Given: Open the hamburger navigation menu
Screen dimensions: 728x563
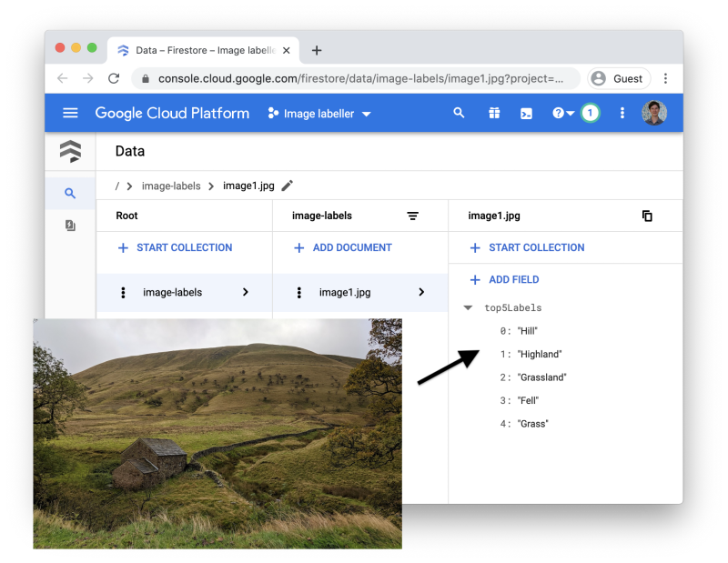Looking at the screenshot, I should tap(70, 113).
